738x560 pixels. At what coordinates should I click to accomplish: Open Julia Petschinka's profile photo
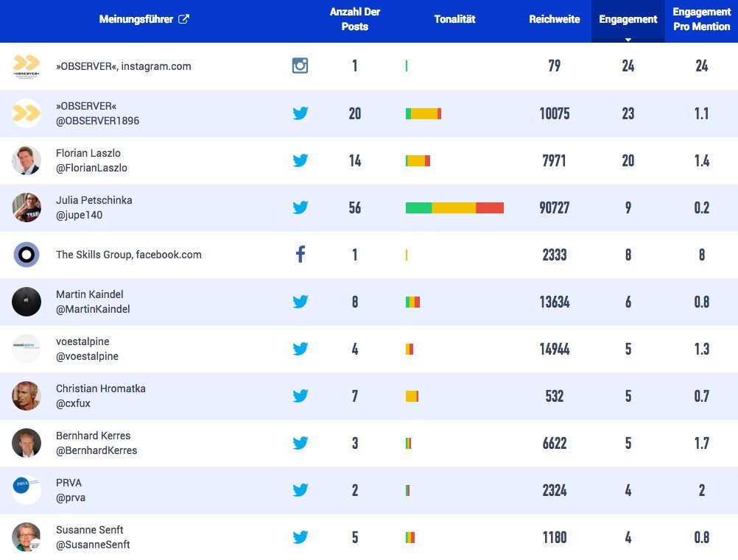pos(27,208)
